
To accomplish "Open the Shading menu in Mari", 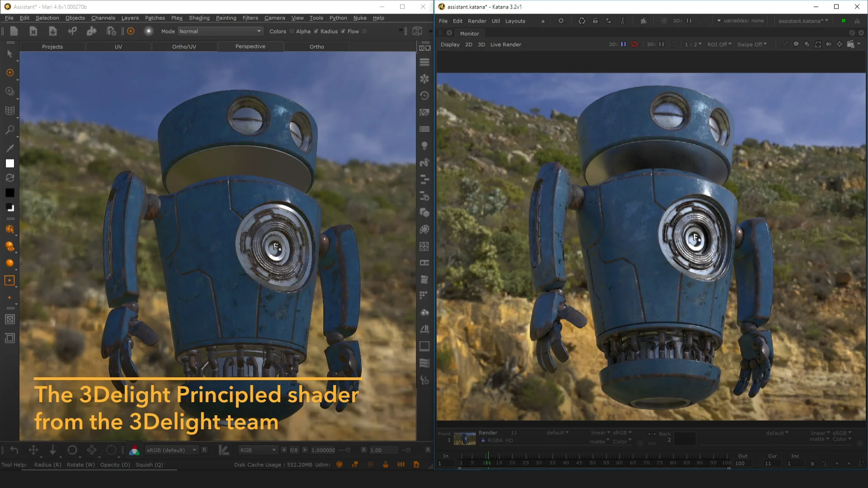I will pyautogui.click(x=199, y=18).
